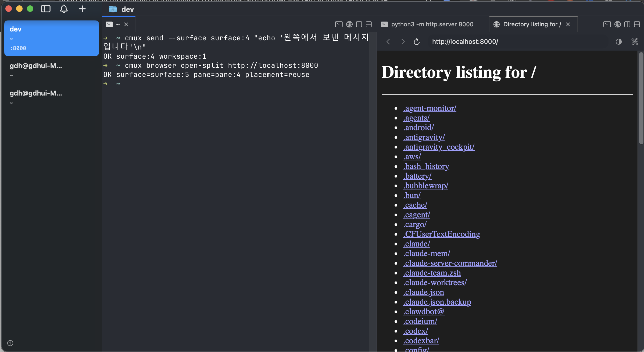Click the plus icon for new workspace
644x352 pixels.
[x=82, y=9]
